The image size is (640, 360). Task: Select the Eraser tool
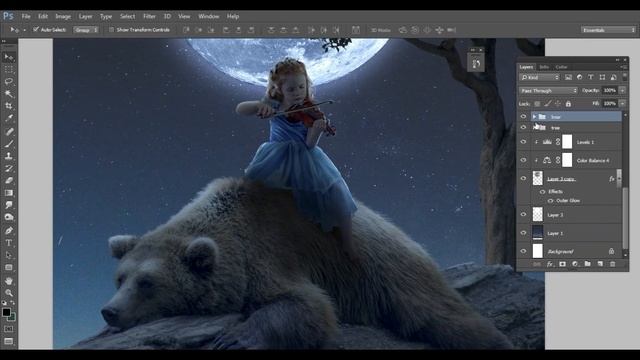tap(9, 180)
